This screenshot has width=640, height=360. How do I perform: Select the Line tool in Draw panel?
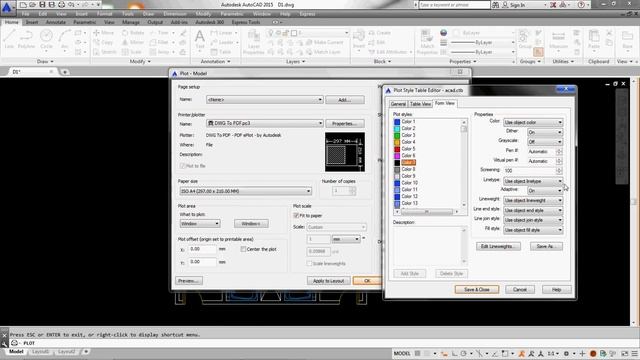pos(9,39)
